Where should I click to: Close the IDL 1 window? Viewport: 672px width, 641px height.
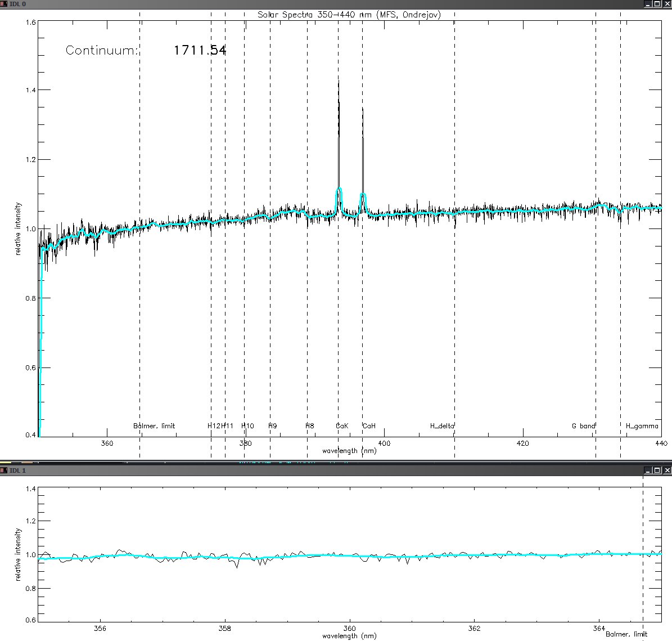pyautogui.click(x=667, y=470)
